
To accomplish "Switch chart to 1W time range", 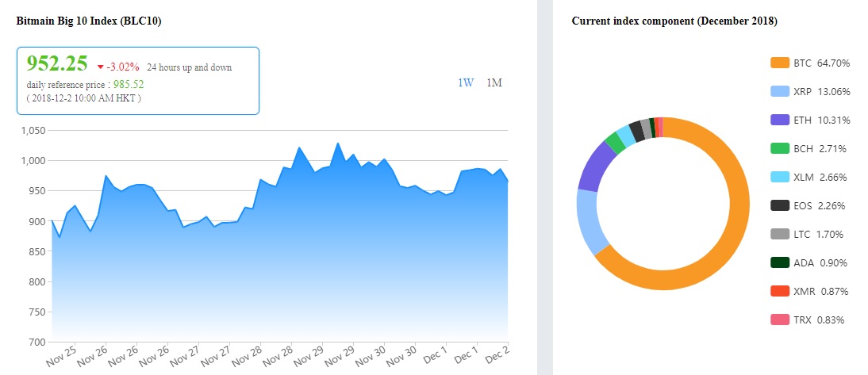I will (466, 82).
